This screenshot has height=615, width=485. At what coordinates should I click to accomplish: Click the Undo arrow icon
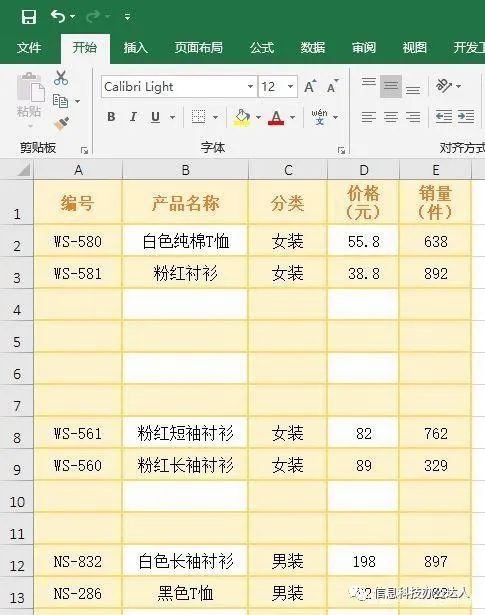tap(58, 16)
